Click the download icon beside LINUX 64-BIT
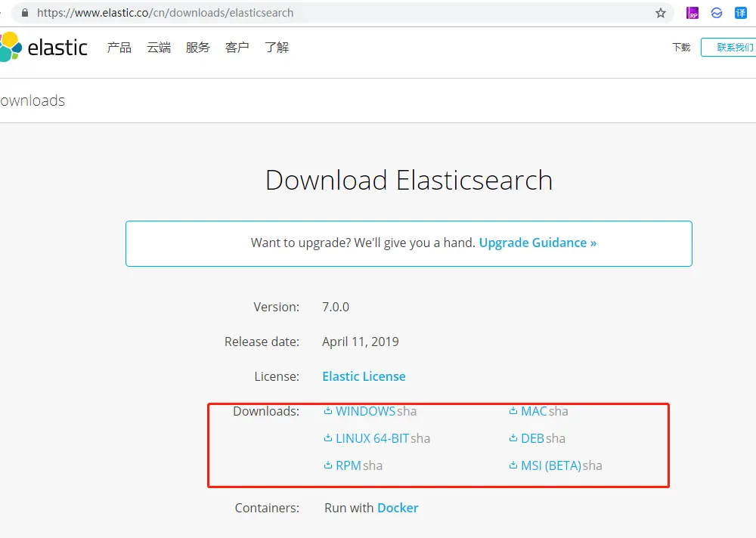The height and width of the screenshot is (538, 756). (328, 438)
